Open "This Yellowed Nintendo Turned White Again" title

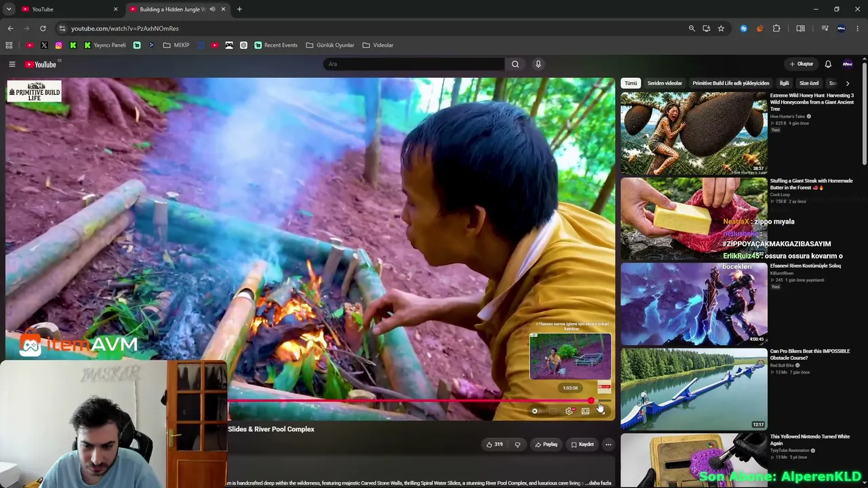point(810,440)
